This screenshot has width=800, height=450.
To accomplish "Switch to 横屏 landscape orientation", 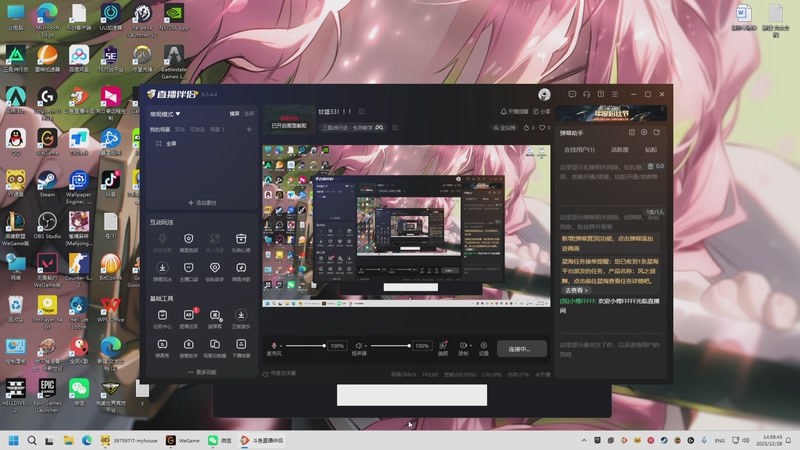I will (x=234, y=114).
